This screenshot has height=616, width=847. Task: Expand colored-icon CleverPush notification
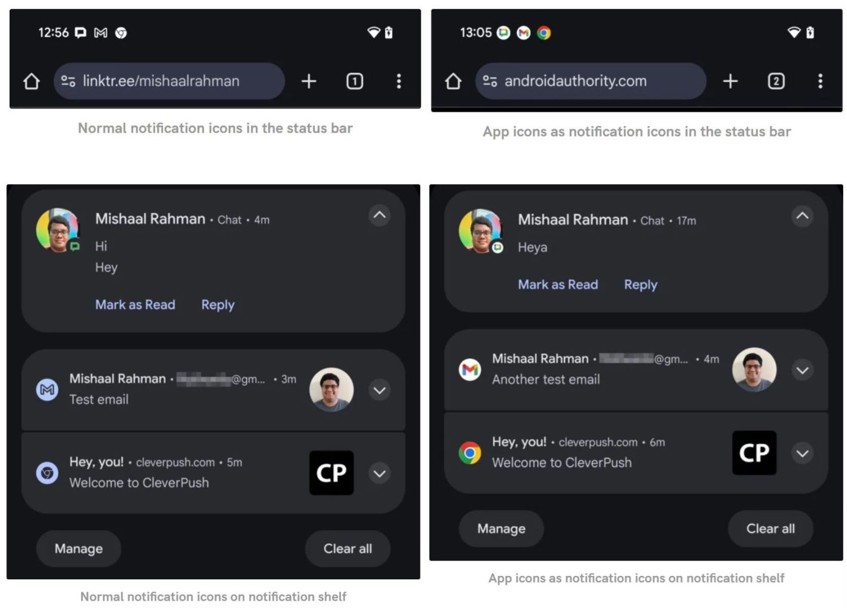point(802,453)
